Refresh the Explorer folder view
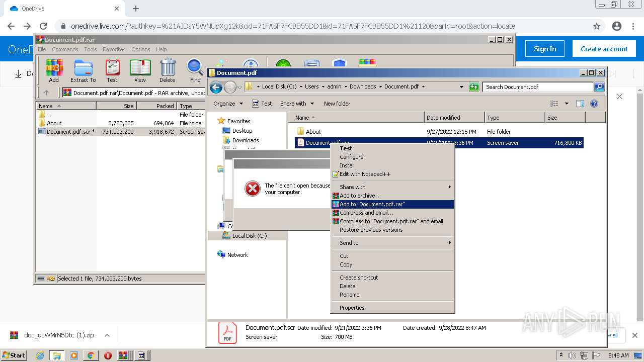 tap(473, 87)
